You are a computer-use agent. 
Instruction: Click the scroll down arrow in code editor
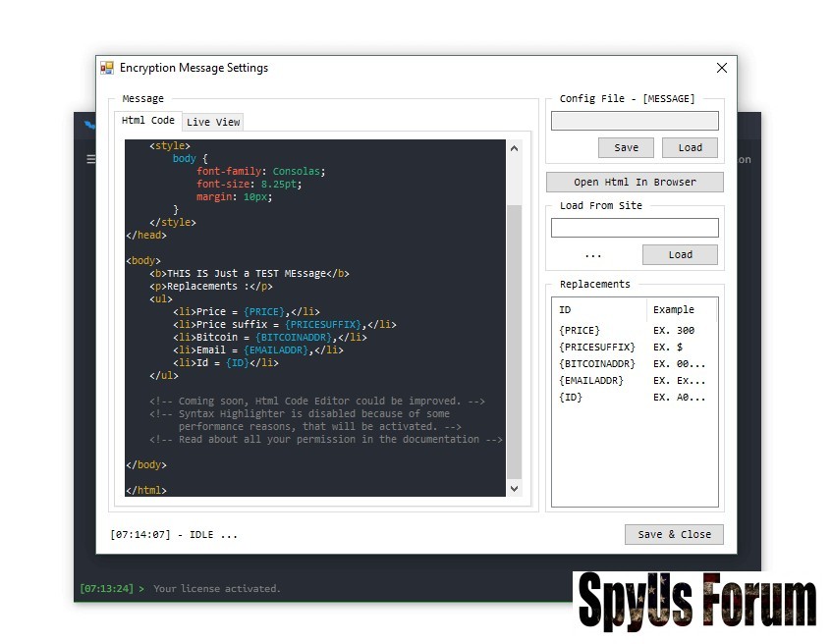point(514,487)
